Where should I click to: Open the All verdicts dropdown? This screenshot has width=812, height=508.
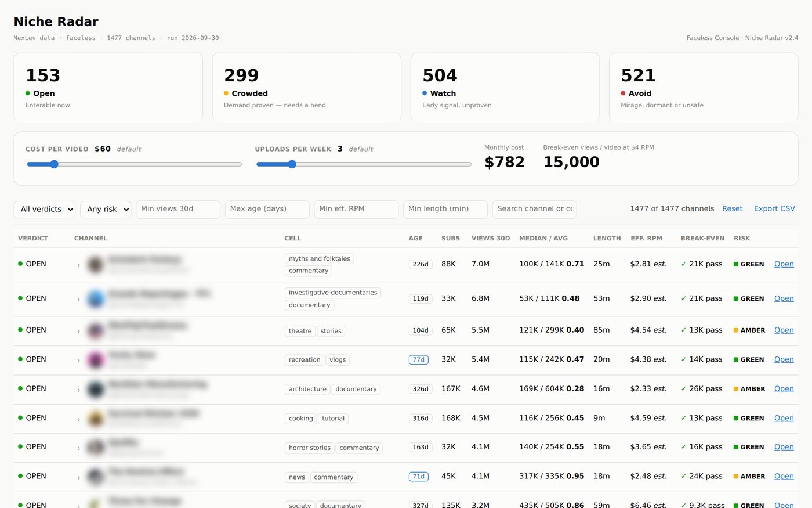pyautogui.click(x=45, y=209)
